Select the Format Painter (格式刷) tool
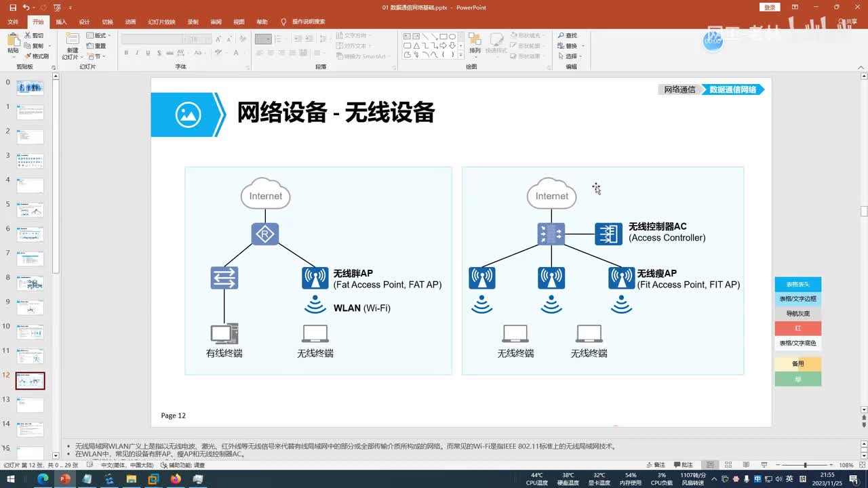 [37, 56]
